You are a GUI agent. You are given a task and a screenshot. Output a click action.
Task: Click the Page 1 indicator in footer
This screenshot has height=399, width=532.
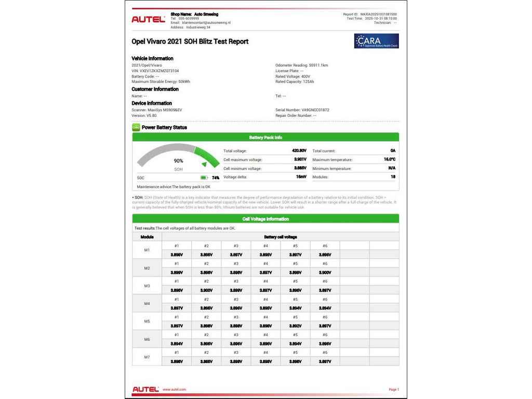pos(393,389)
